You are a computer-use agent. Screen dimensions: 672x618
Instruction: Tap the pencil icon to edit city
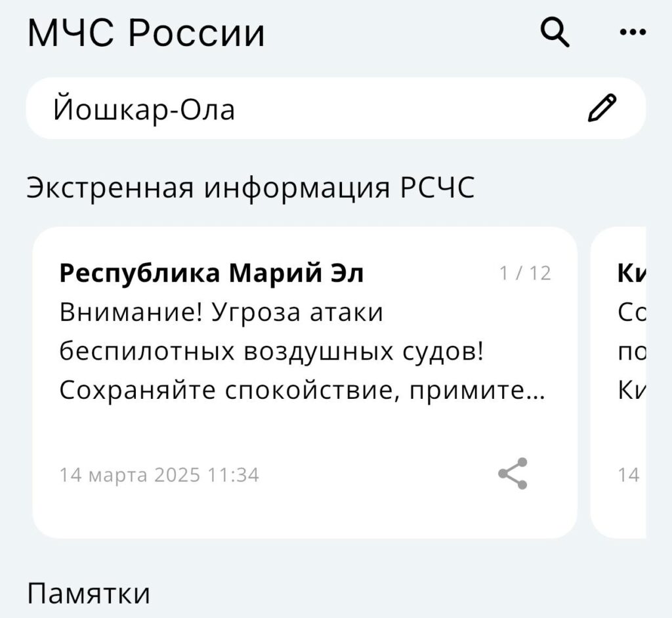click(x=602, y=108)
